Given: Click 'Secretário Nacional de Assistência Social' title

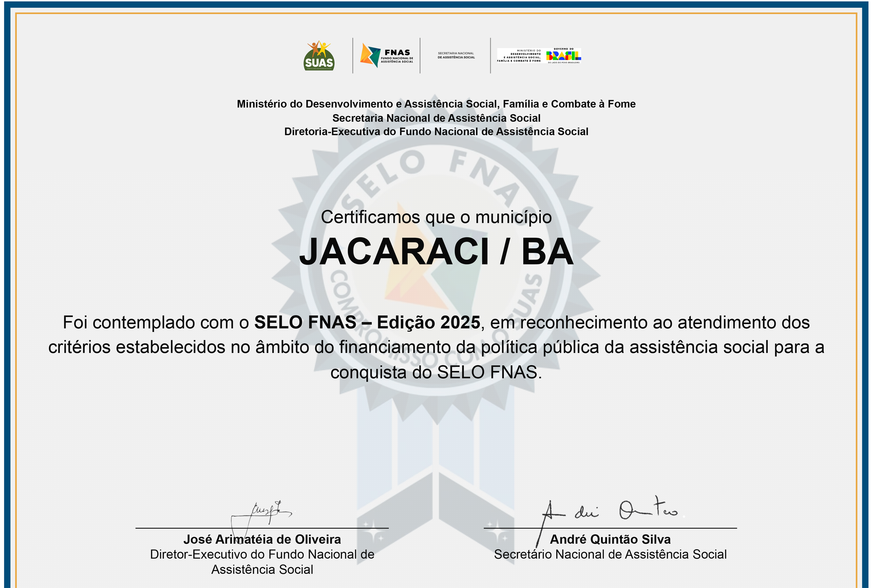Looking at the screenshot, I should point(610,554).
